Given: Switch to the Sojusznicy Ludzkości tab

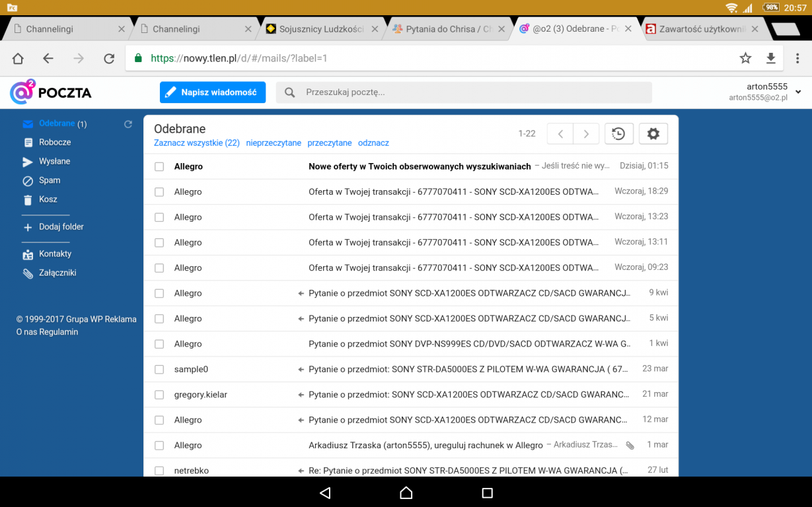Looking at the screenshot, I should click(322, 29).
